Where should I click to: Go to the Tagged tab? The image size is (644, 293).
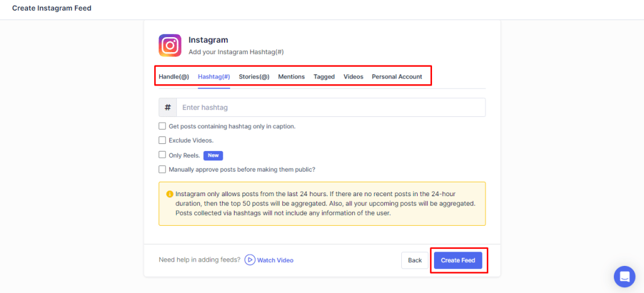(324, 77)
